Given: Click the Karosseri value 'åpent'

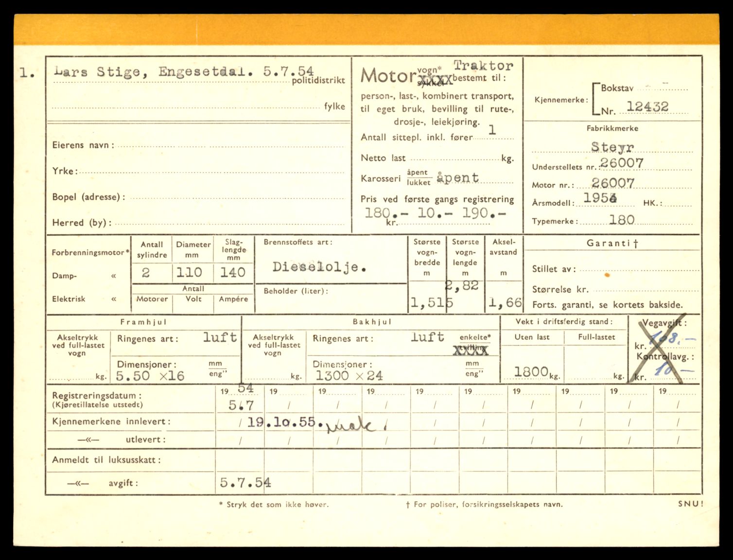Looking at the screenshot, I should point(457,178).
